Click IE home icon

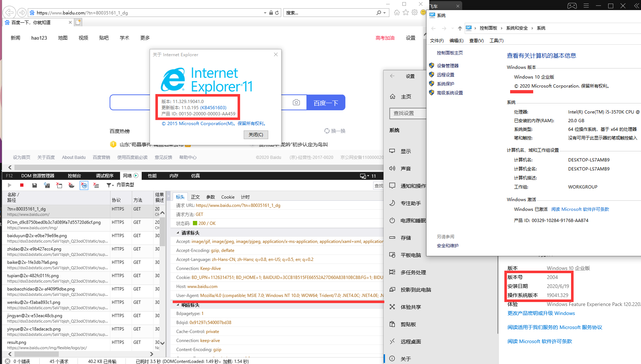click(397, 13)
